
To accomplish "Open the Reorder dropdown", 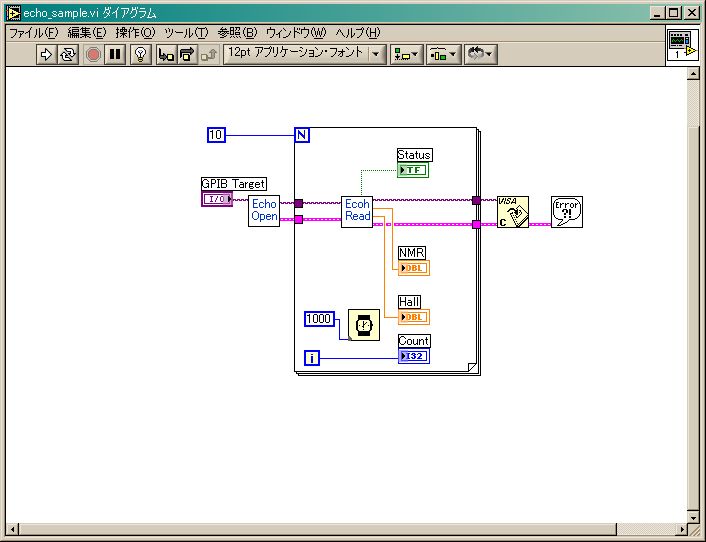I will 482,54.
